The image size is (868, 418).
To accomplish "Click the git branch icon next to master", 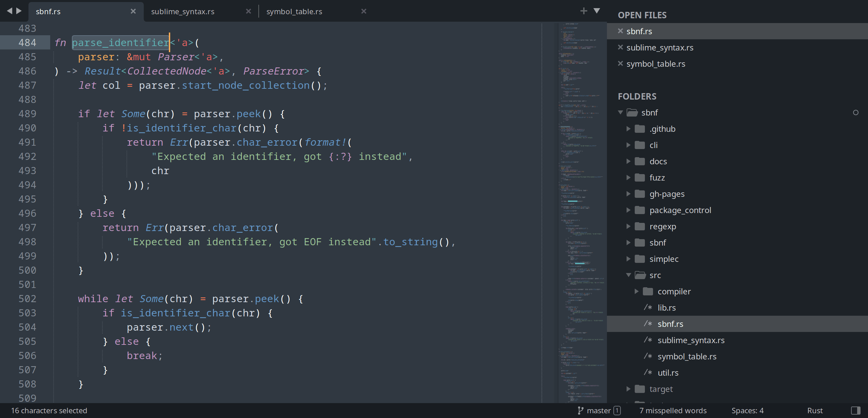I will [580, 410].
